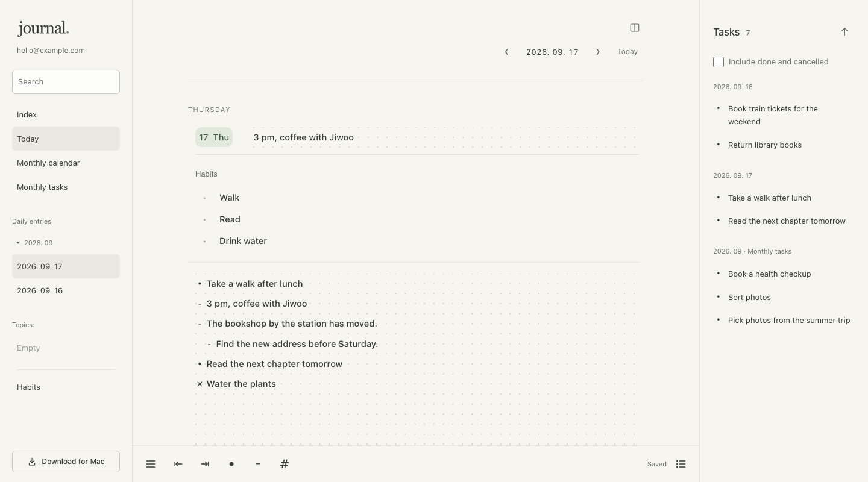Open the Index page
This screenshot has height=482, width=868.
coord(66,114)
